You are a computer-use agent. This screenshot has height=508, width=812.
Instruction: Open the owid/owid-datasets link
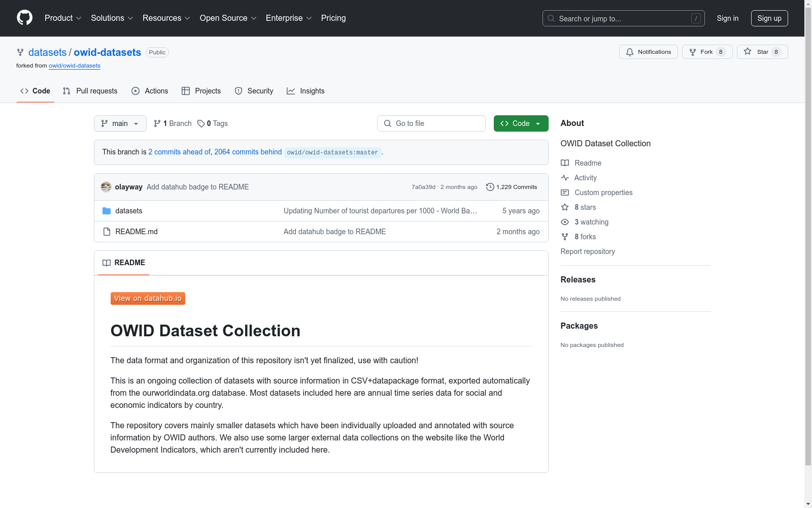(x=74, y=66)
